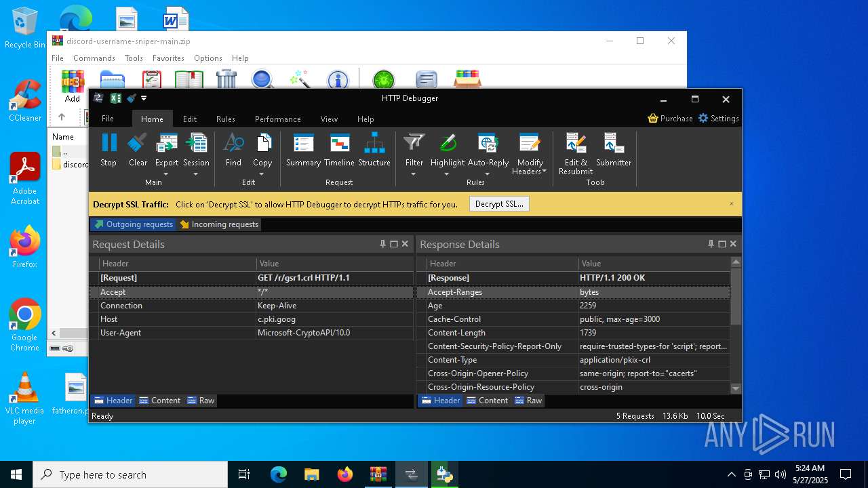Image resolution: width=868 pixels, height=488 pixels.
Task: Select the Request Details Content tab
Action: coord(159,401)
